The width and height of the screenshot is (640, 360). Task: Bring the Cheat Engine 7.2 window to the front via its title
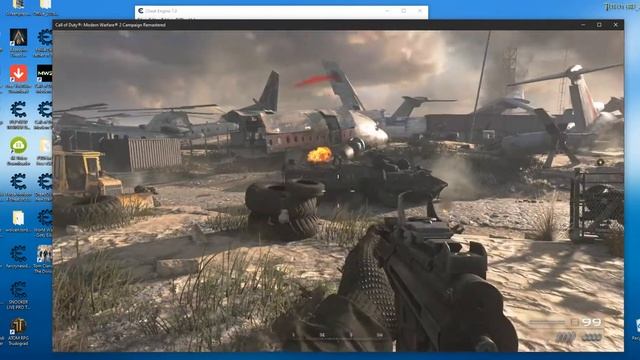[x=161, y=11]
